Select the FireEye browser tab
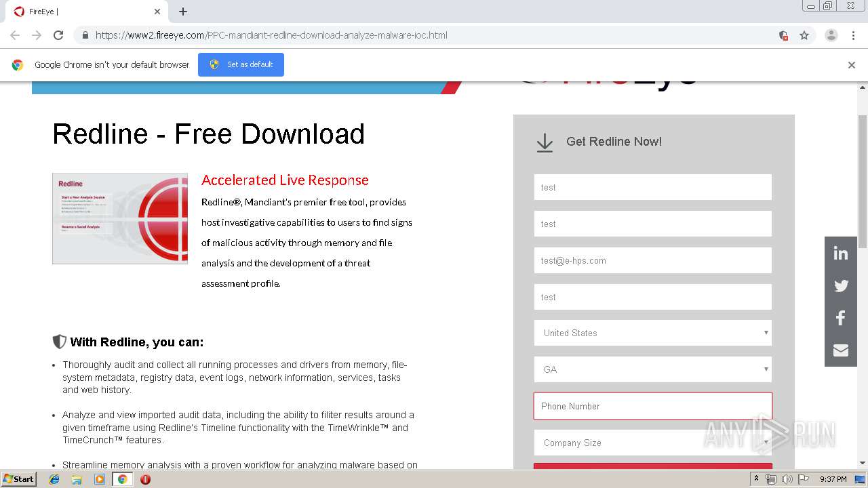868x488 pixels. [x=87, y=12]
